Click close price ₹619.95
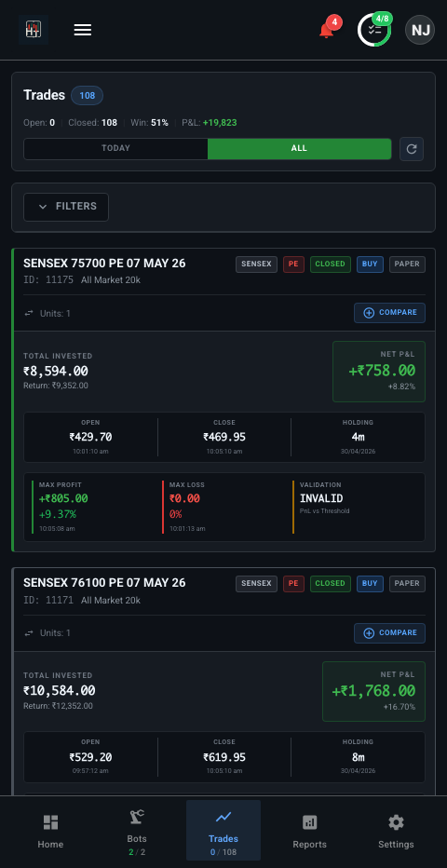 pos(224,757)
